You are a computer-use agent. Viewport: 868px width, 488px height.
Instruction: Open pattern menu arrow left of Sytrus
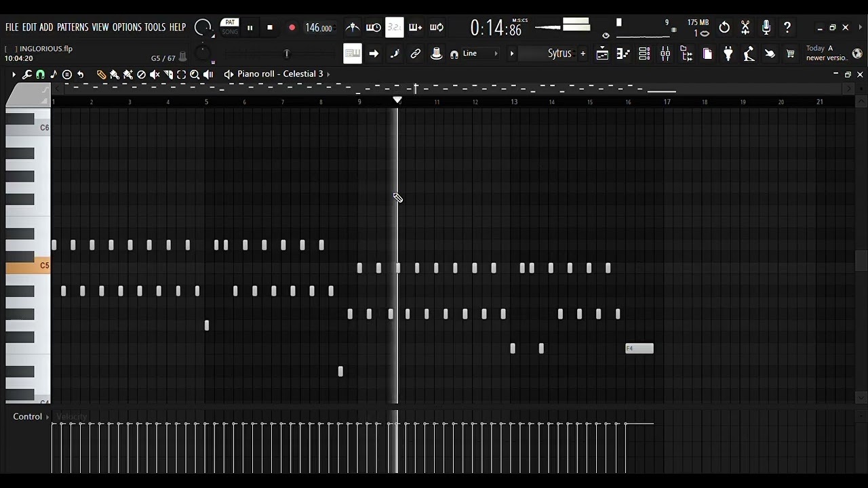click(x=512, y=54)
